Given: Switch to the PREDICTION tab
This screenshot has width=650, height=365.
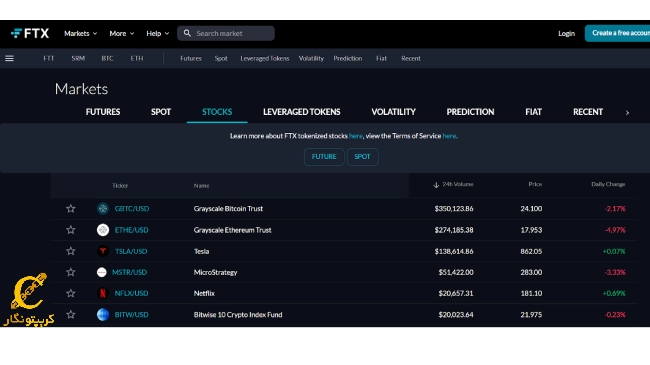Looking at the screenshot, I should pyautogui.click(x=470, y=112).
